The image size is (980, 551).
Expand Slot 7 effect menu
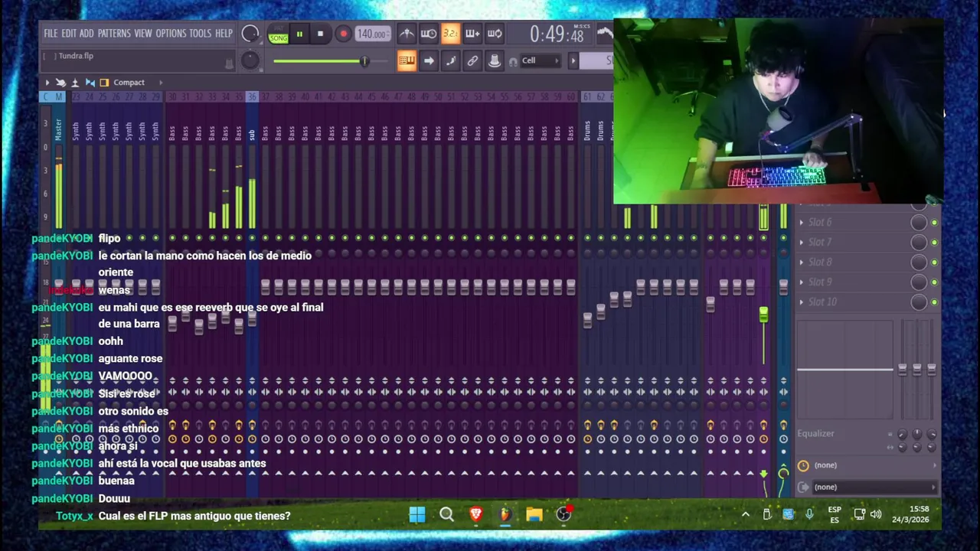[x=802, y=243]
